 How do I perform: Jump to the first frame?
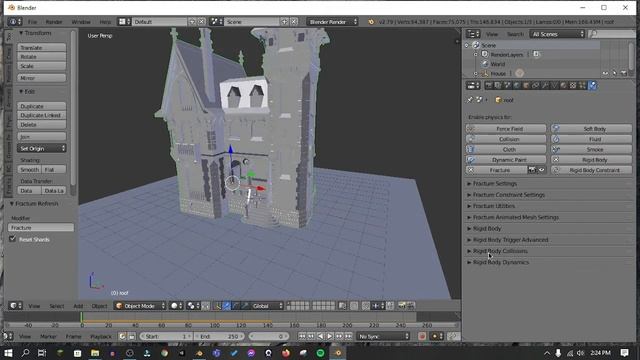(x=302, y=336)
